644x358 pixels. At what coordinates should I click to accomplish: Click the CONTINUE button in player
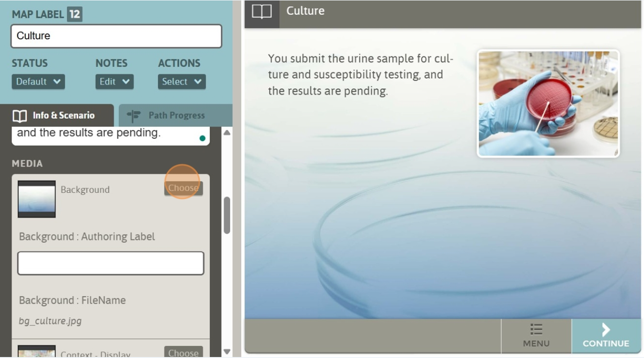click(x=606, y=336)
